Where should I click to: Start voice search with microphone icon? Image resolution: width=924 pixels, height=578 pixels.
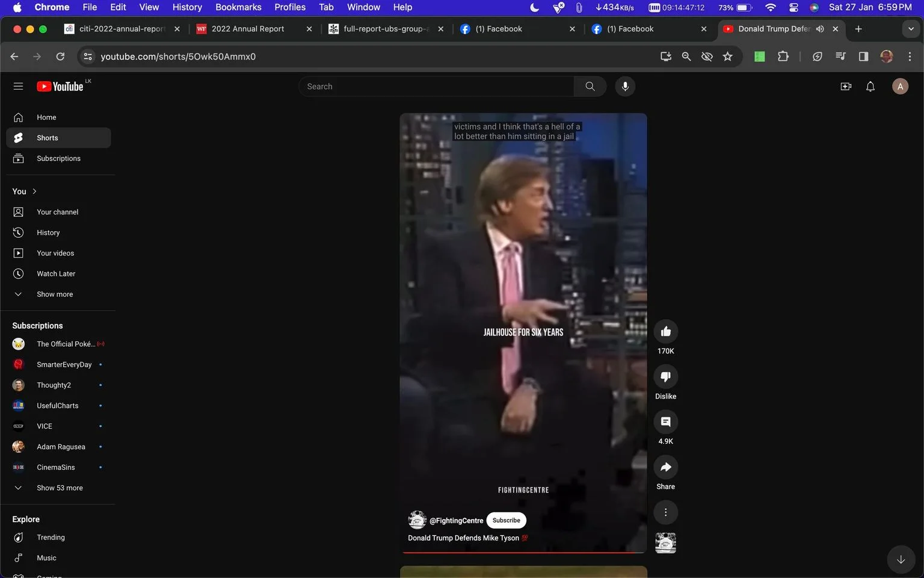pos(625,86)
